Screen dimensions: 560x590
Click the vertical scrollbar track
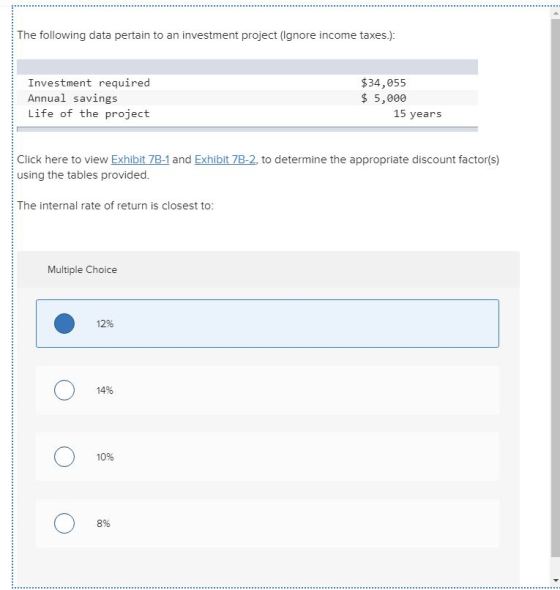(555, 288)
